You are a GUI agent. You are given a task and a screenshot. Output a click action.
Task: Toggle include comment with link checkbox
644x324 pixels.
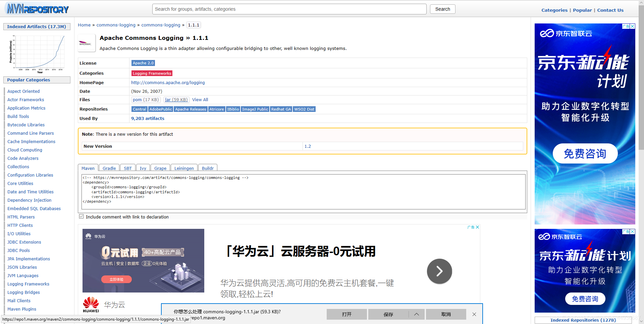pos(81,216)
